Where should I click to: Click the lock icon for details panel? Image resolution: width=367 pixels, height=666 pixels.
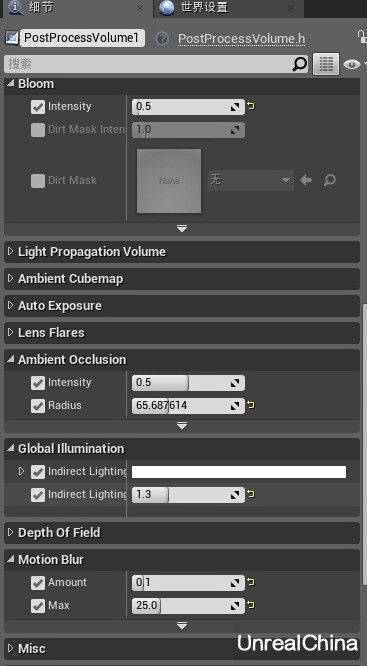[362, 37]
